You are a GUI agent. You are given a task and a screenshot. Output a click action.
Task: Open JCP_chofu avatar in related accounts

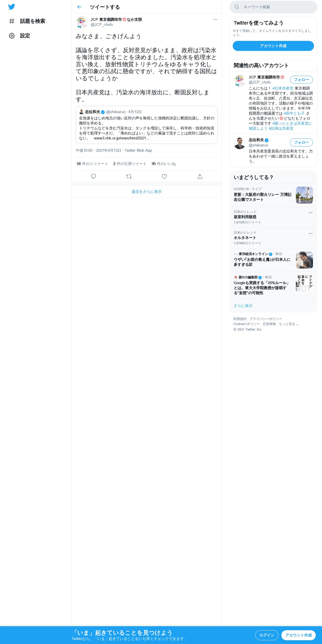(x=240, y=81)
